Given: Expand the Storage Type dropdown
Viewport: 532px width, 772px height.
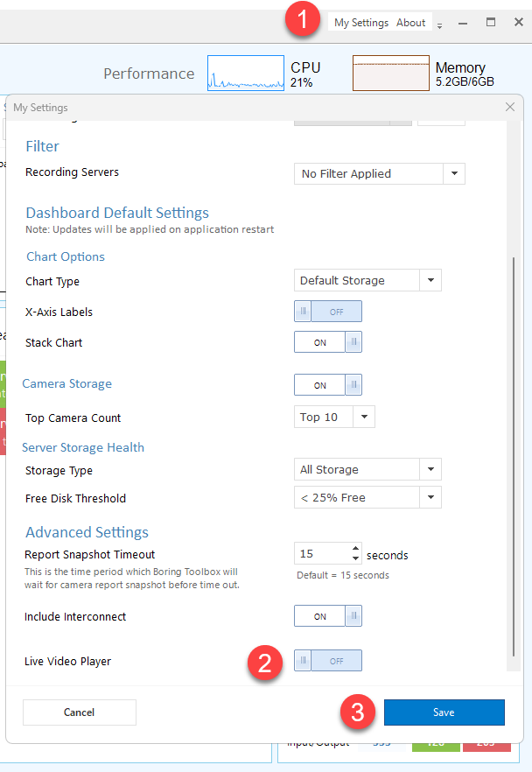Looking at the screenshot, I should point(430,469).
